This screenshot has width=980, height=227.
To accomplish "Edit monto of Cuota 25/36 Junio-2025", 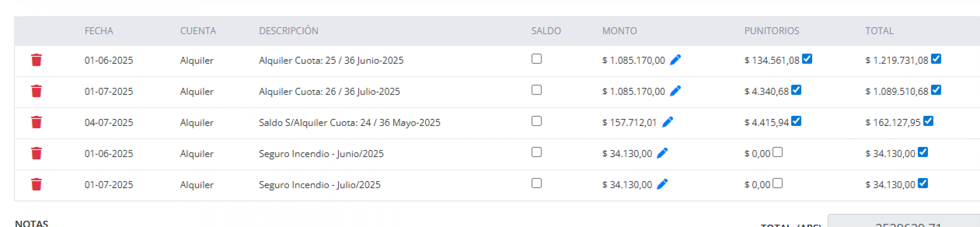I will [x=675, y=60].
